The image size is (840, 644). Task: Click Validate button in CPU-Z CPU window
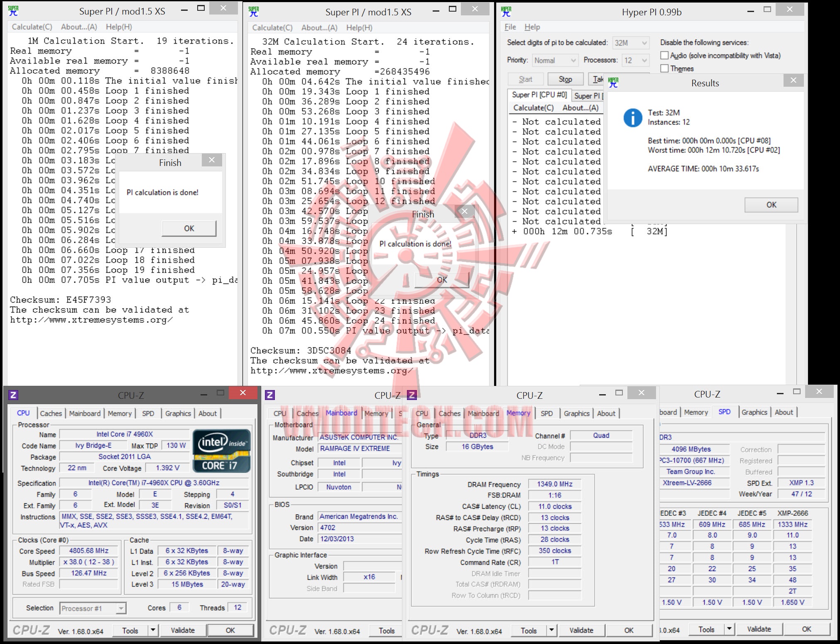pyautogui.click(x=182, y=630)
